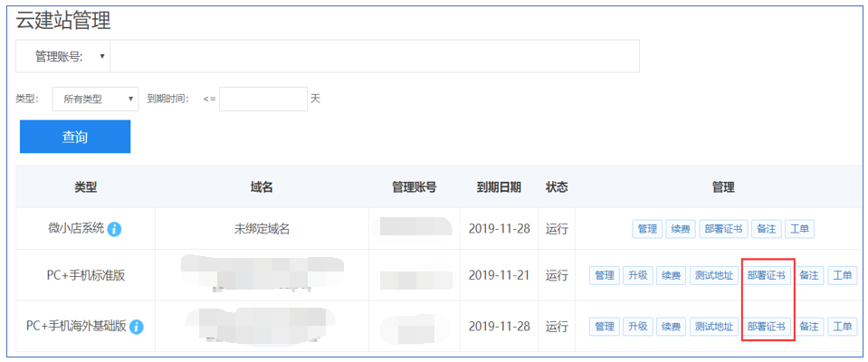
Task: Click info icon beside 微小店系统
Action: [115, 230]
